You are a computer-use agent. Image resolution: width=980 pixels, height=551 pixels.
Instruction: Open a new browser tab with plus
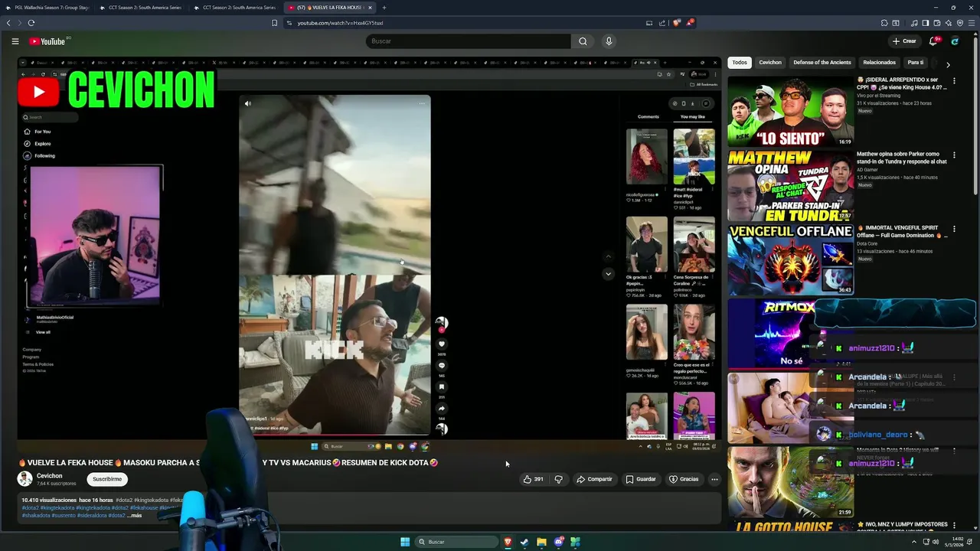coord(384,8)
